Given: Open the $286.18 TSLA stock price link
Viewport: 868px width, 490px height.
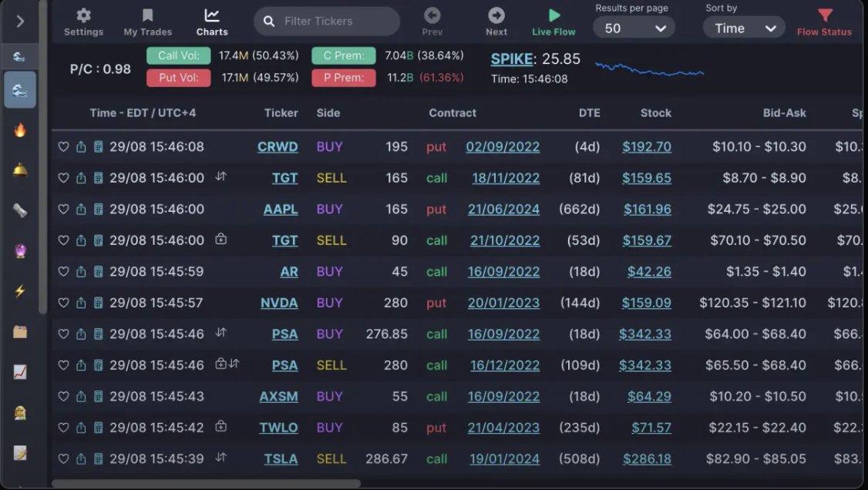Looking at the screenshot, I should [647, 458].
